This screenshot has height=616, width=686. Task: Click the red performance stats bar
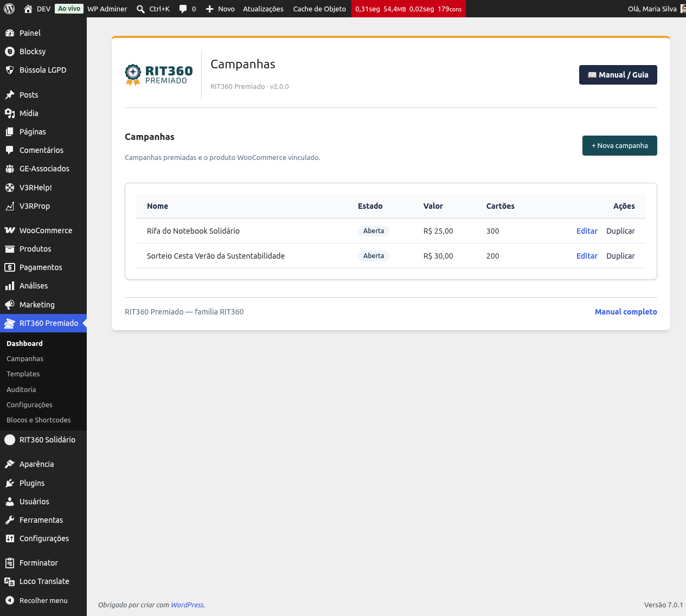point(408,9)
